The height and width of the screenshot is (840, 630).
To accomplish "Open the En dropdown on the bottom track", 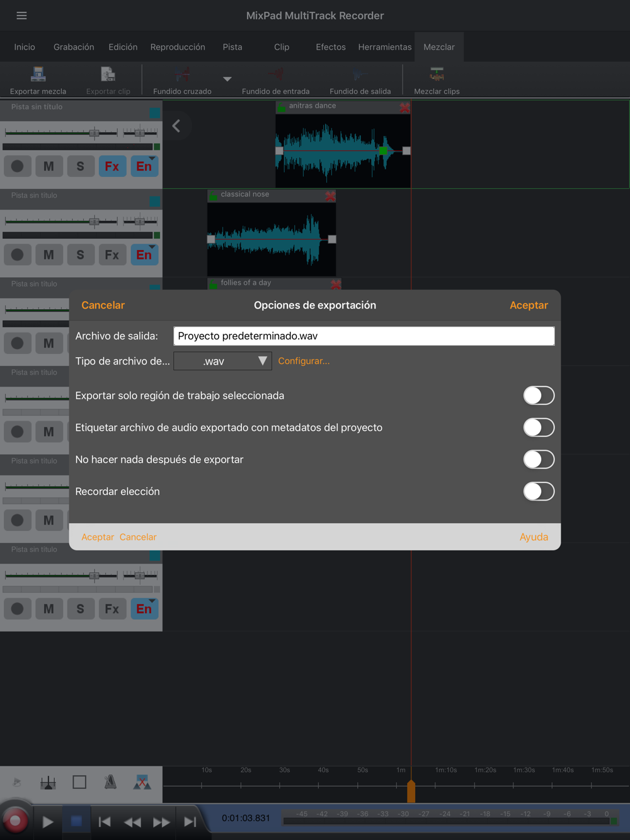I will pyautogui.click(x=144, y=609).
